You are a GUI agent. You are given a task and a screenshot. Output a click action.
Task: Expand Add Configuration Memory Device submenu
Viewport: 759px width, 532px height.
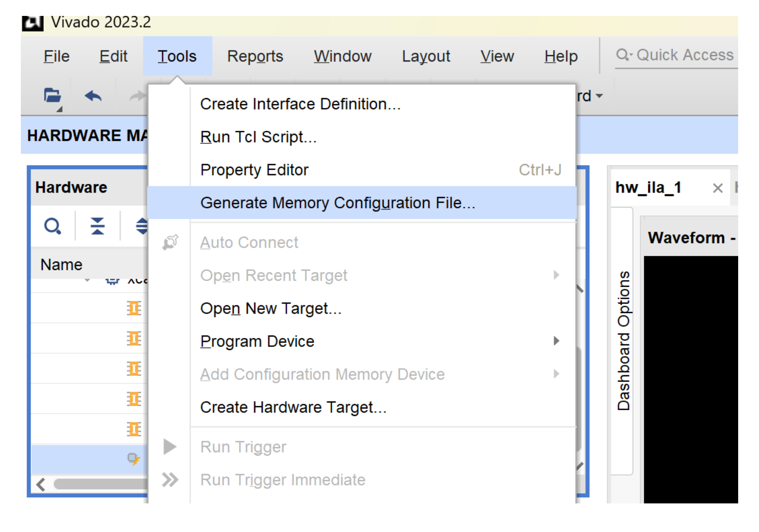coord(556,374)
